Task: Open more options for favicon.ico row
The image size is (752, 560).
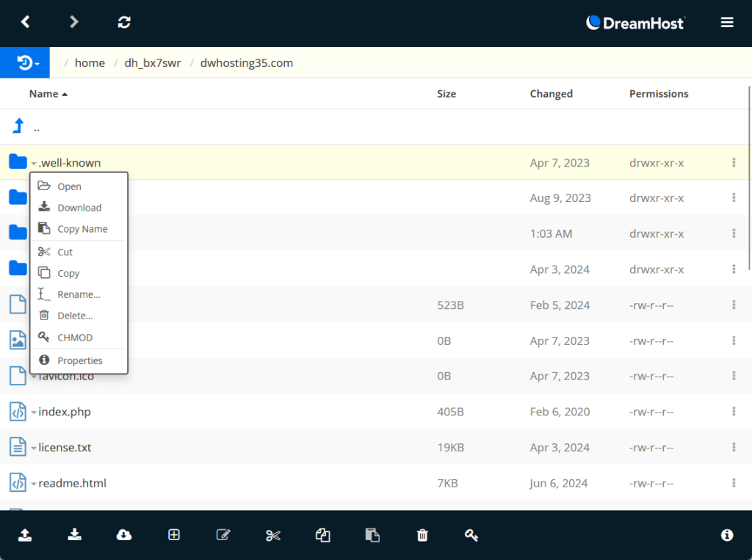Action: pos(734,376)
